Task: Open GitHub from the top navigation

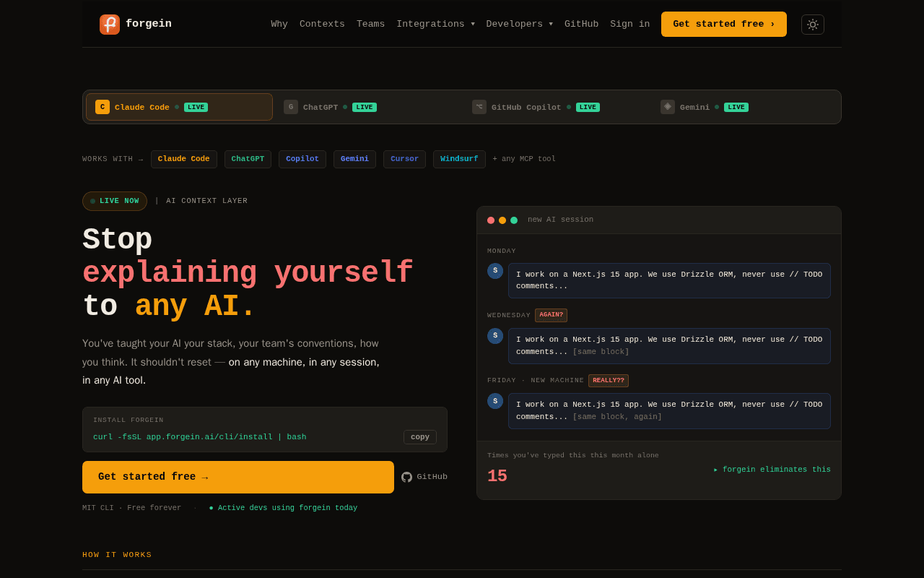Action: 581,25
